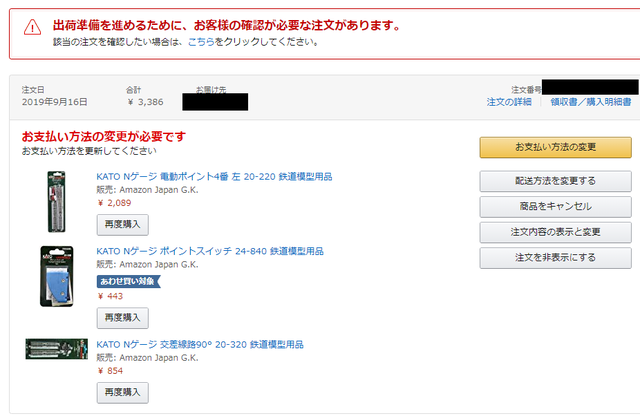
Task: Open the こちら link in alert
Action: tap(201, 42)
